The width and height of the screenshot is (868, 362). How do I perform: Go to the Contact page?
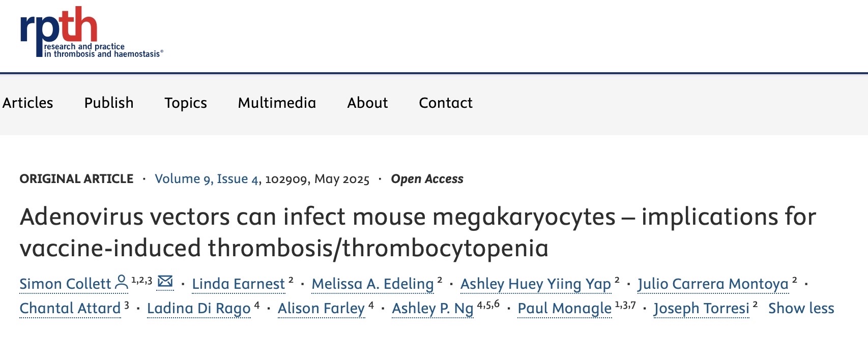(x=446, y=103)
